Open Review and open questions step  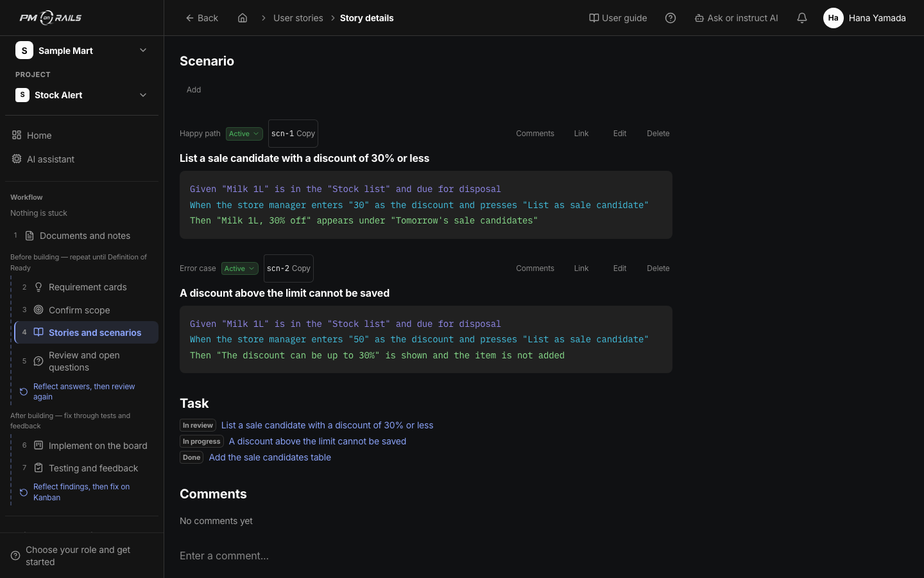86,361
